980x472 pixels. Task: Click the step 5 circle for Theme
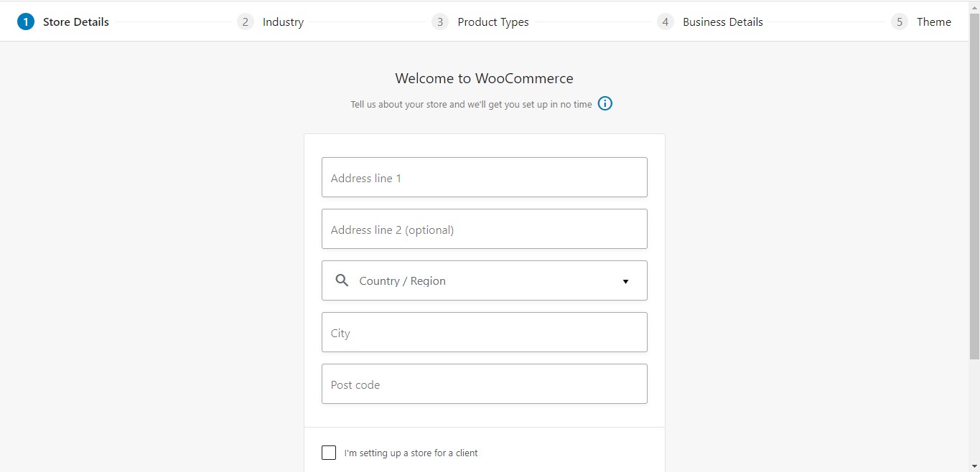pos(900,22)
